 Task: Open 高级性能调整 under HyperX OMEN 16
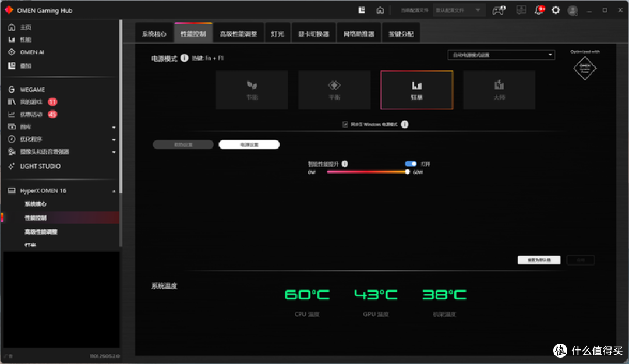click(x=41, y=232)
